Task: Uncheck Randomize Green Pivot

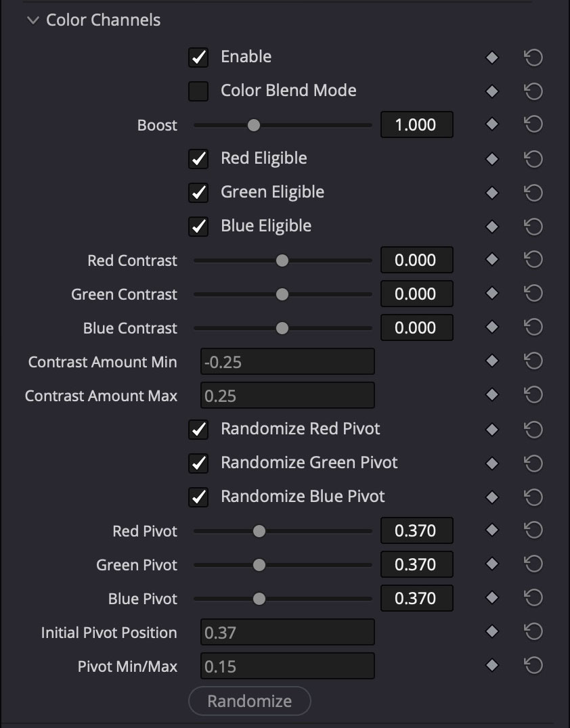Action: 198,463
